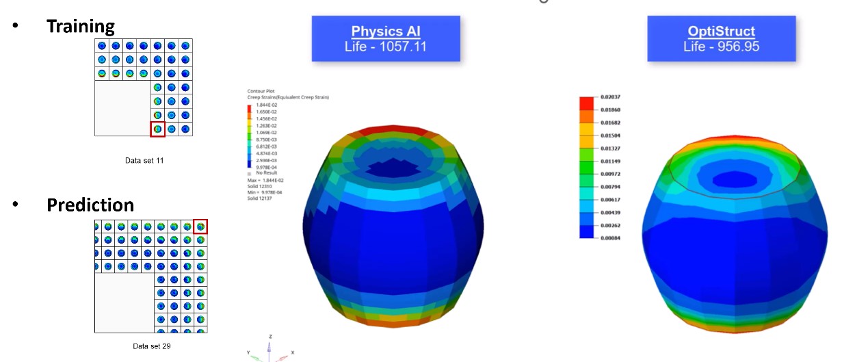868x362 pixels.
Task: Pick the red swatch in OptiStruct legend
Action: 586,103
